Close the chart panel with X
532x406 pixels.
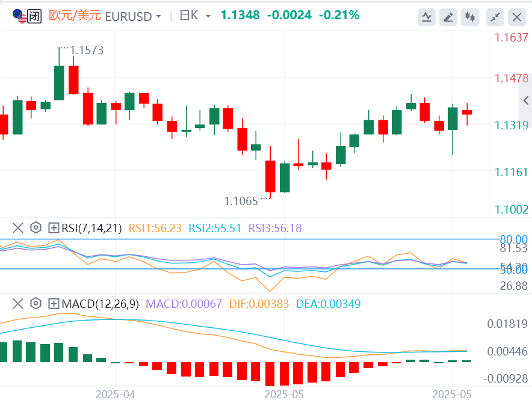[x=517, y=17]
